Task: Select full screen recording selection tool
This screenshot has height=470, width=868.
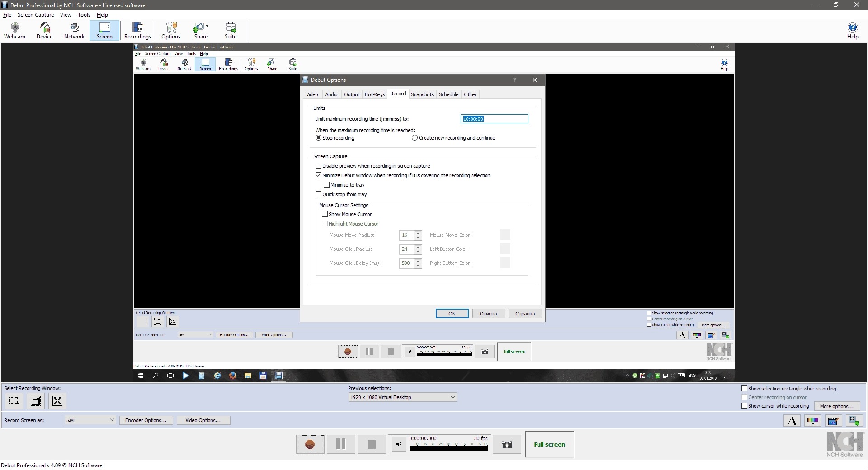Action: click(57, 401)
